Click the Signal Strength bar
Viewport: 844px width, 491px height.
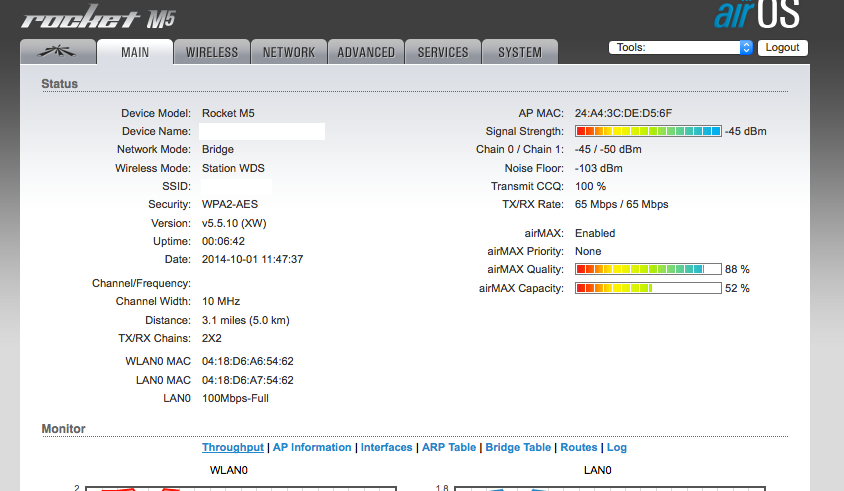point(648,131)
